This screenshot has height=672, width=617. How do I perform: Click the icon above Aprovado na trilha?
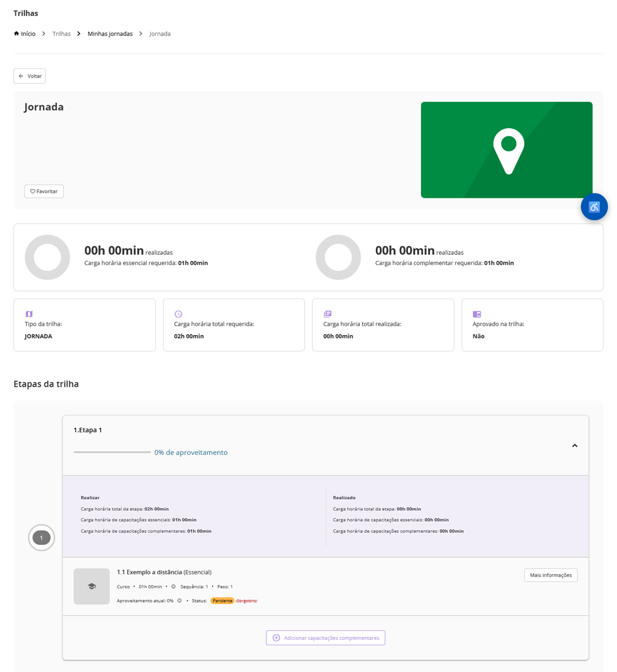tap(477, 314)
